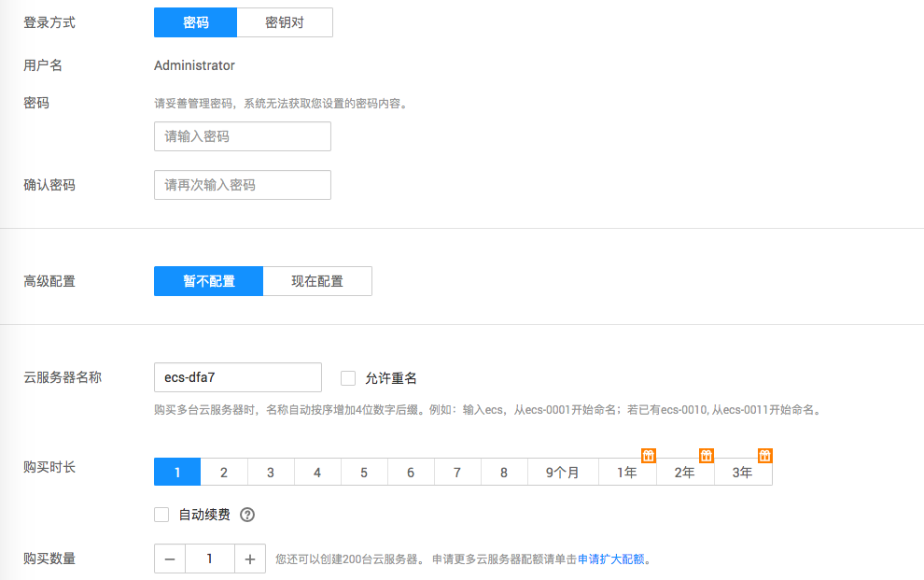The width and height of the screenshot is (924, 580).
Task: Decrease purchase quantity with the minus button
Action: pos(169,558)
